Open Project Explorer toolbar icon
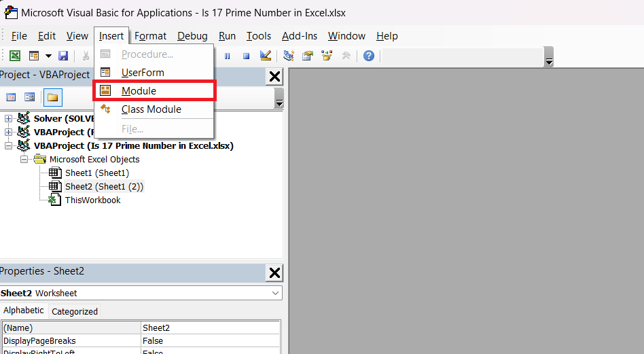This screenshot has width=644, height=354. click(x=288, y=56)
